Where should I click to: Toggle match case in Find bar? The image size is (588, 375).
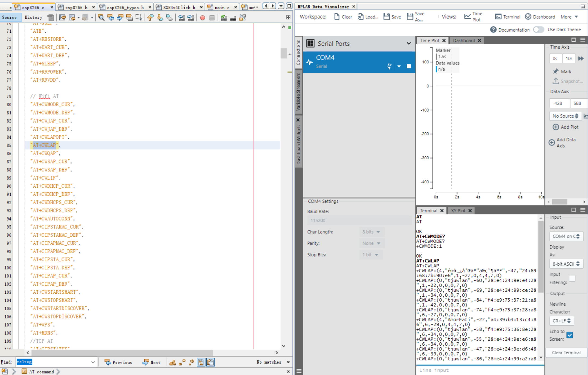(x=173, y=362)
